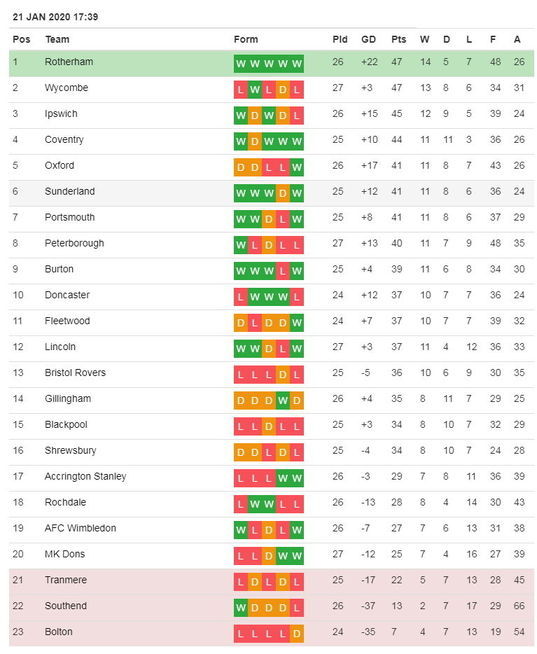This screenshot has width=537, height=654.
Task: Click the Rotherham team name
Action: click(x=69, y=62)
